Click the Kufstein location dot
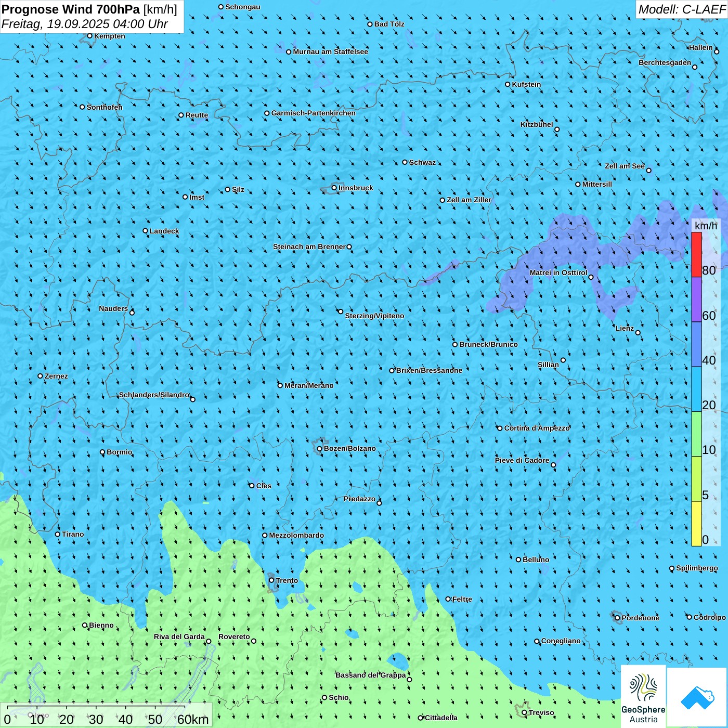This screenshot has height=728, width=728. [x=508, y=84]
